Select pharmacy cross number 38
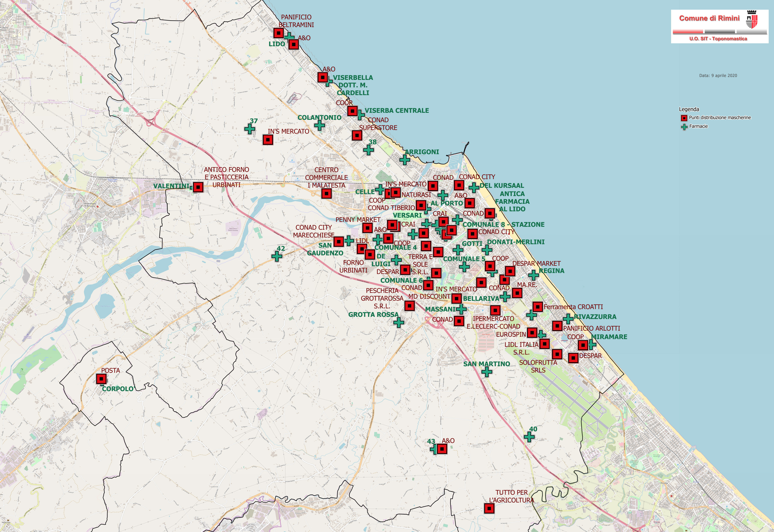 (369, 150)
